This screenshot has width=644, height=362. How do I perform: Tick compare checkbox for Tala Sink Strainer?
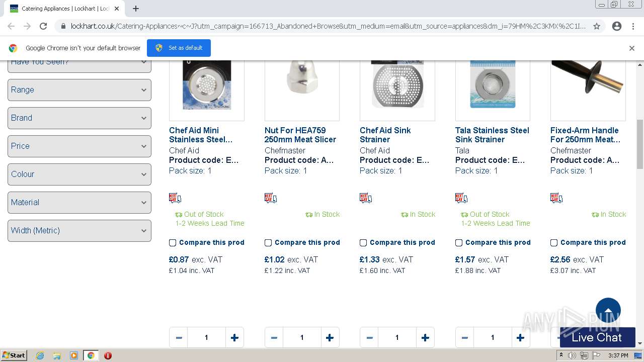pos(459,243)
